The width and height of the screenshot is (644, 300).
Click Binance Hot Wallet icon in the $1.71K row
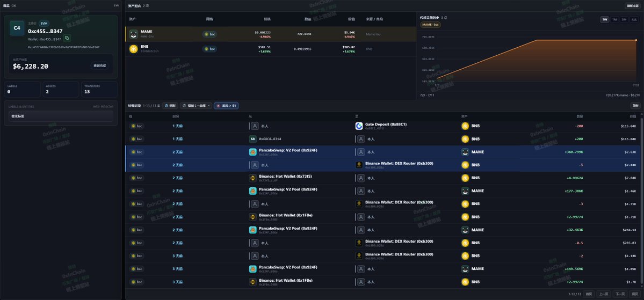click(x=253, y=217)
